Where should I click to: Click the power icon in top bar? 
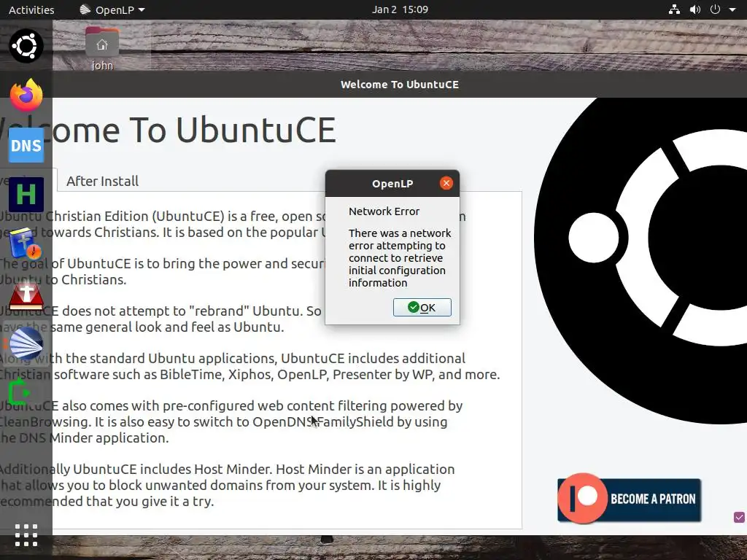pos(715,9)
